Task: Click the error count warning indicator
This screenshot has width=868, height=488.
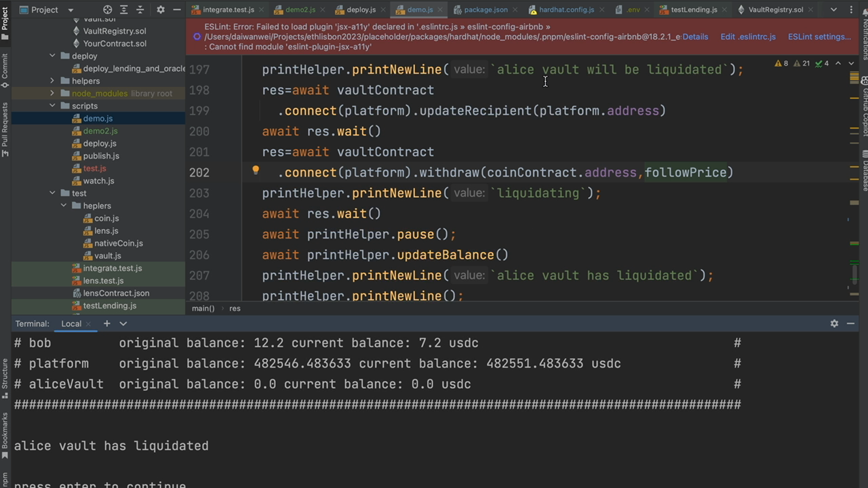Action: point(781,63)
